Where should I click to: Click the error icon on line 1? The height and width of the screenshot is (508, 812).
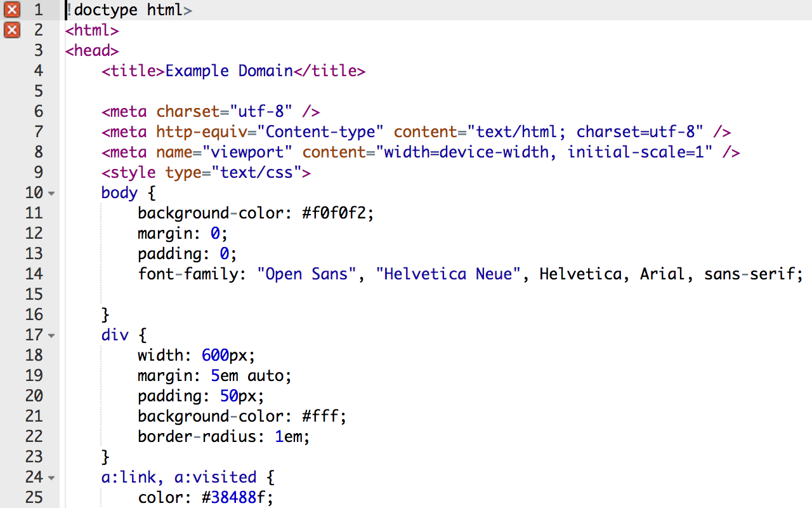[x=11, y=10]
